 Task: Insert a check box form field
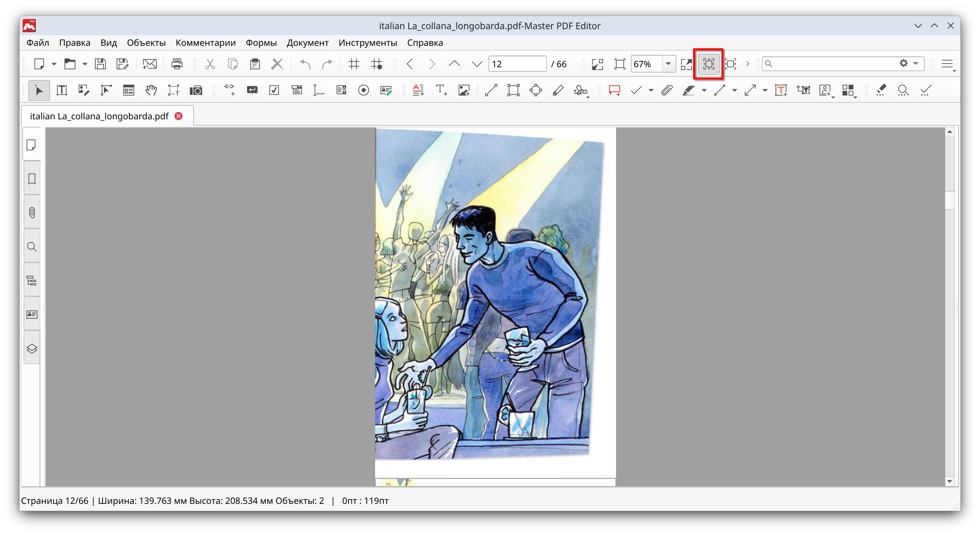click(x=274, y=90)
